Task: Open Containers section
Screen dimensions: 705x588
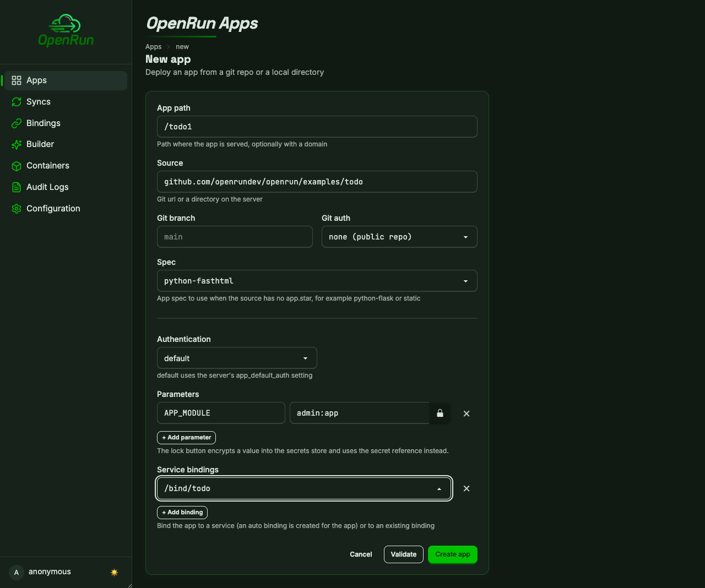Action: [x=66, y=166]
